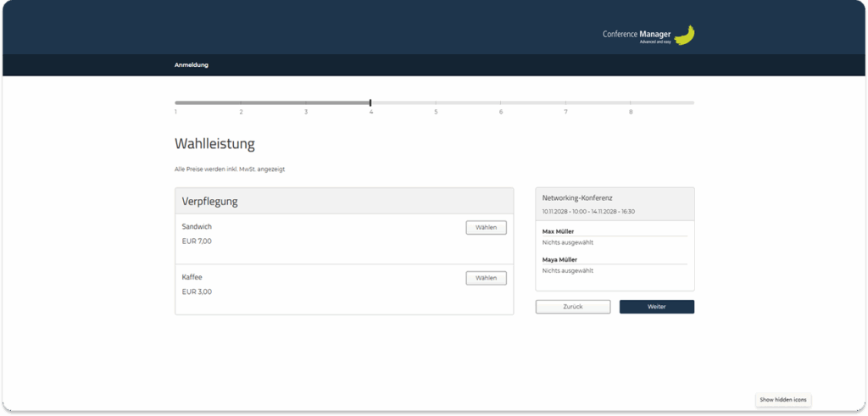The image size is (868, 416).
Task: Jump to step 8 on progress bar
Action: (x=631, y=112)
